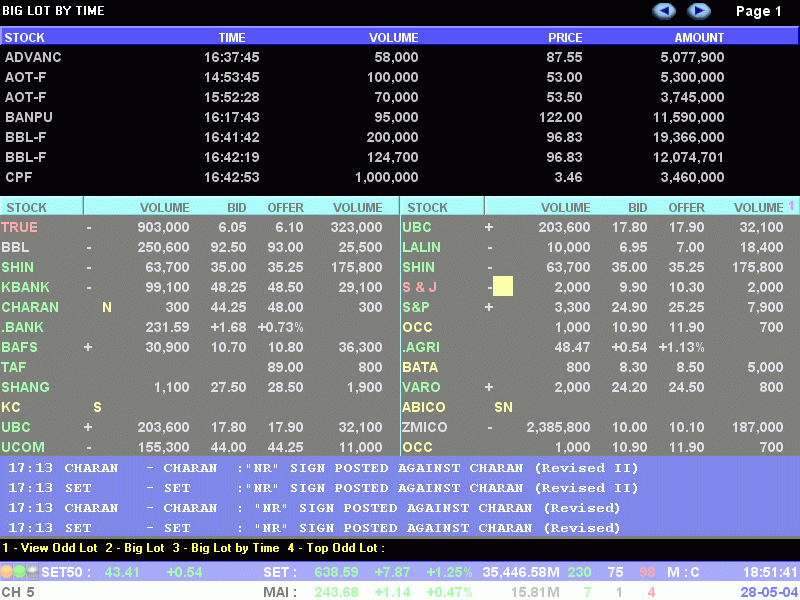Select the BBL-F row timed 16:41:42
The width and height of the screenshot is (800, 600).
400,137
